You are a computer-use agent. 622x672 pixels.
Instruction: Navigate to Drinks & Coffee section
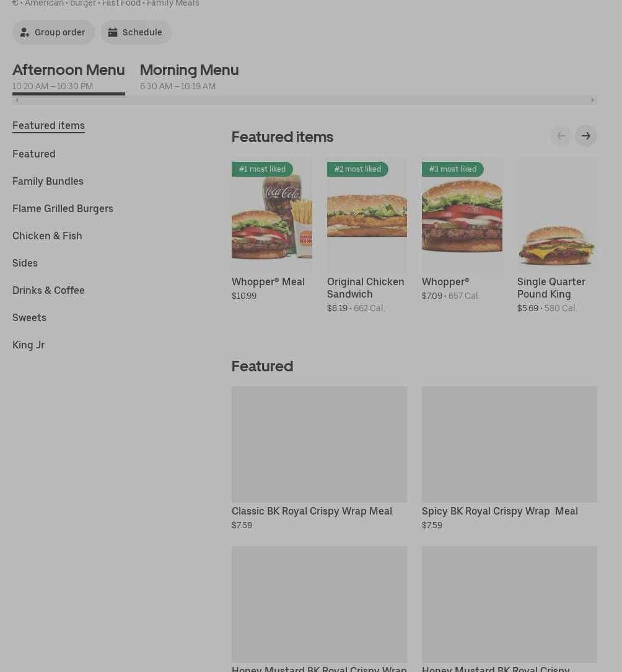(x=48, y=290)
